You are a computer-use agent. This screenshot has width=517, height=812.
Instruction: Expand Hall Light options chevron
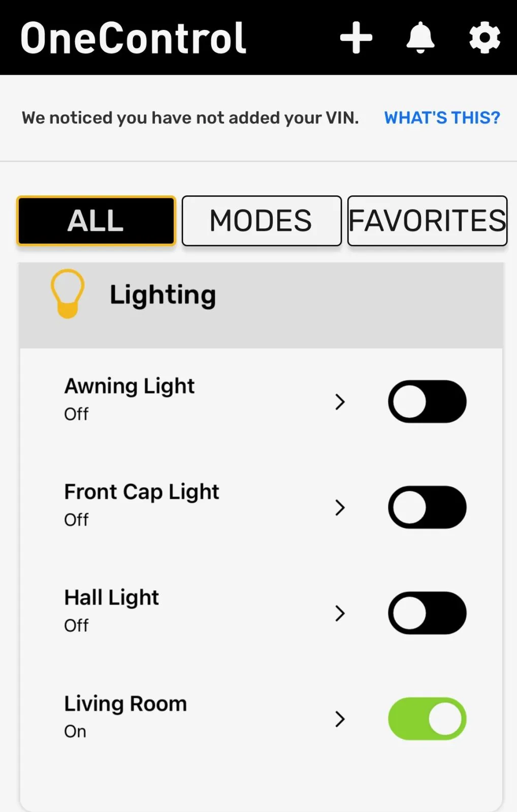tap(340, 613)
